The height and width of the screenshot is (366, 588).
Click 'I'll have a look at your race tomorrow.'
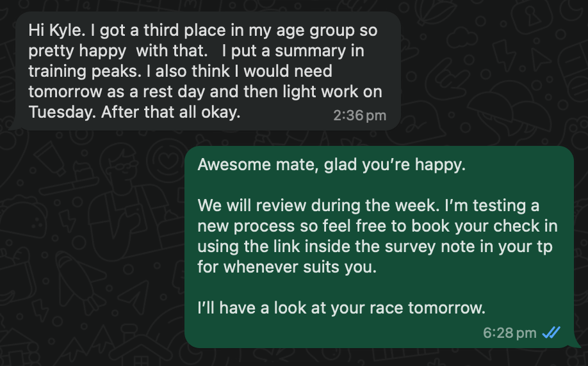click(x=341, y=308)
